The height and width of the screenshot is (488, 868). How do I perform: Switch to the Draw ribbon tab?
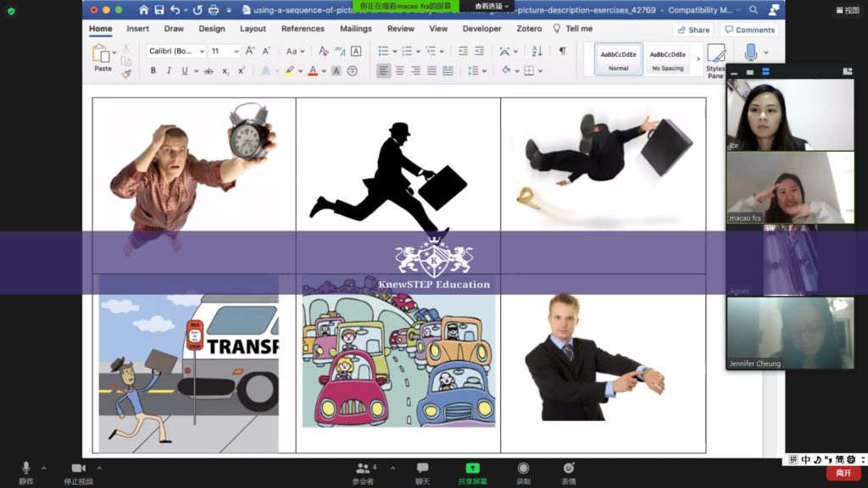pos(174,29)
